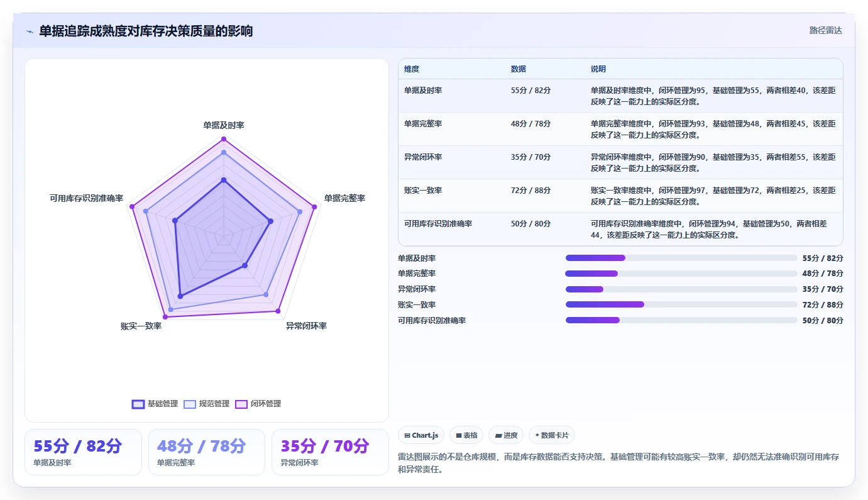Select the 异常闭环率 table row name
The image size is (868, 500).
click(x=423, y=157)
